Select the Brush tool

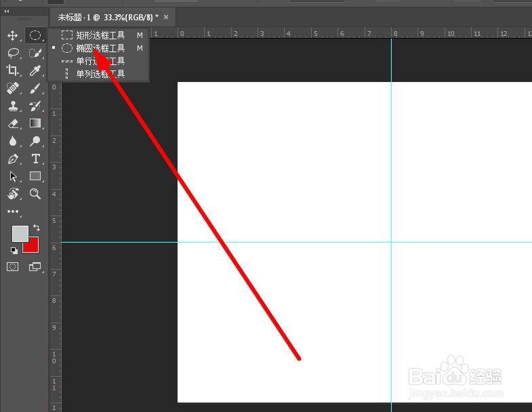coord(35,88)
